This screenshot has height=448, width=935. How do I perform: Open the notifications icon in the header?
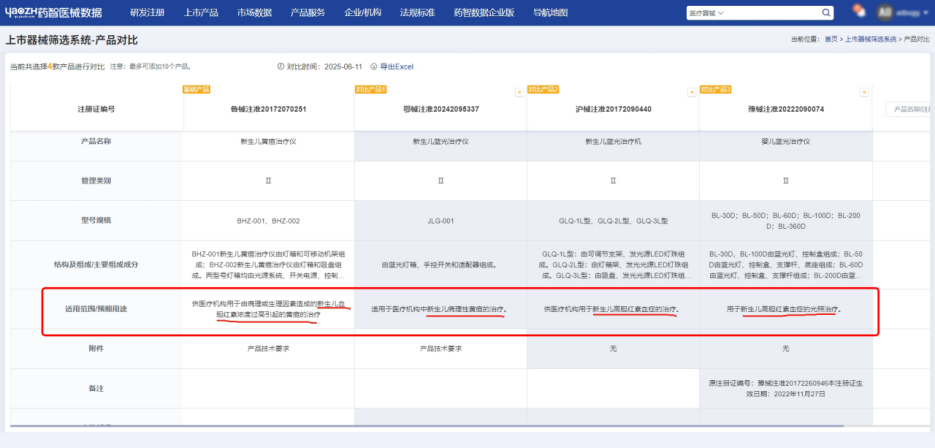(858, 10)
